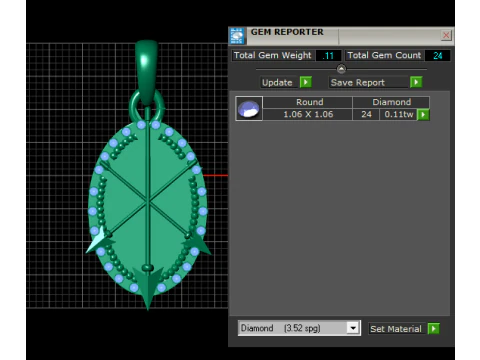This screenshot has height=360, width=480.
Task: Select the round gem thumbnail
Action: [249, 108]
